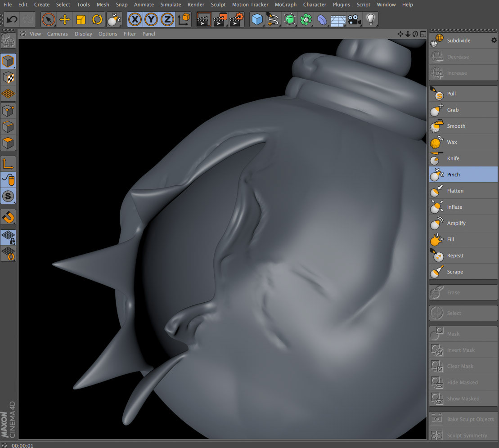Select the Flatten sculpt brush

463,191
